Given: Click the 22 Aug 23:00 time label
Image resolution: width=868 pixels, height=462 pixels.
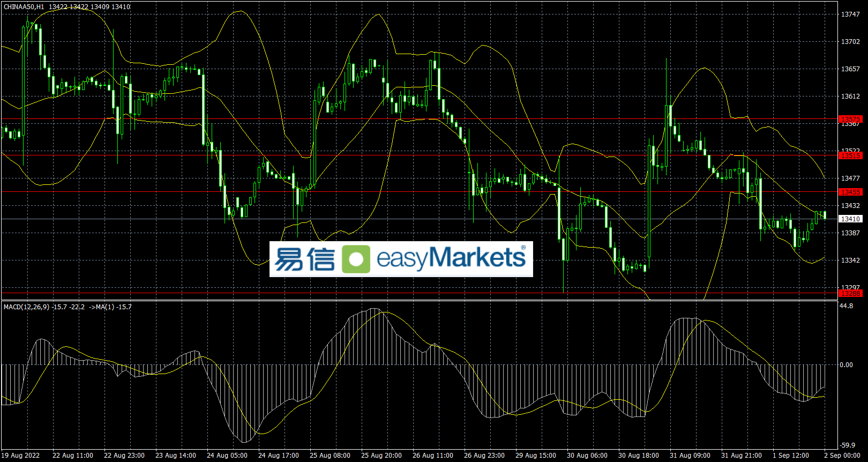Looking at the screenshot, I should point(124,456).
